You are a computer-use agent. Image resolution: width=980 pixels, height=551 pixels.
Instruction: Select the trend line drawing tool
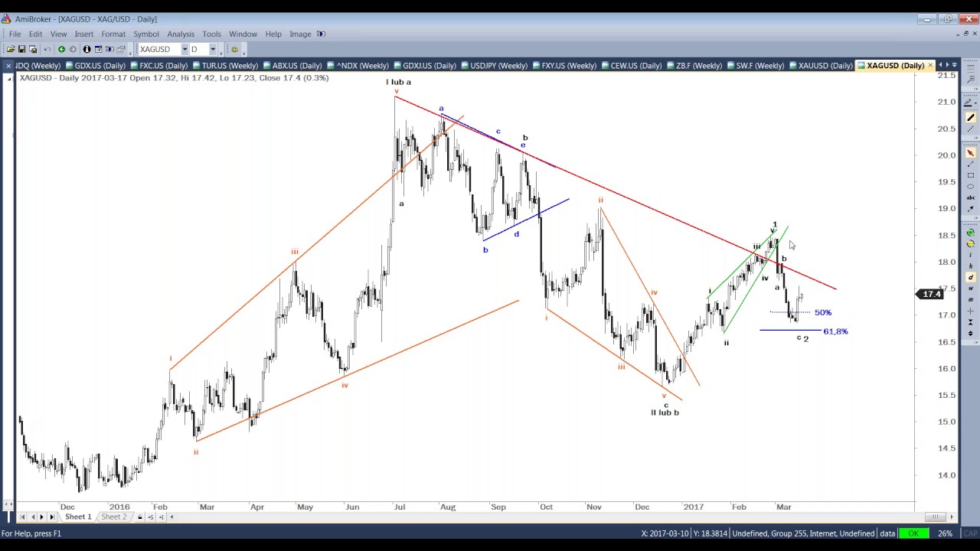click(970, 164)
